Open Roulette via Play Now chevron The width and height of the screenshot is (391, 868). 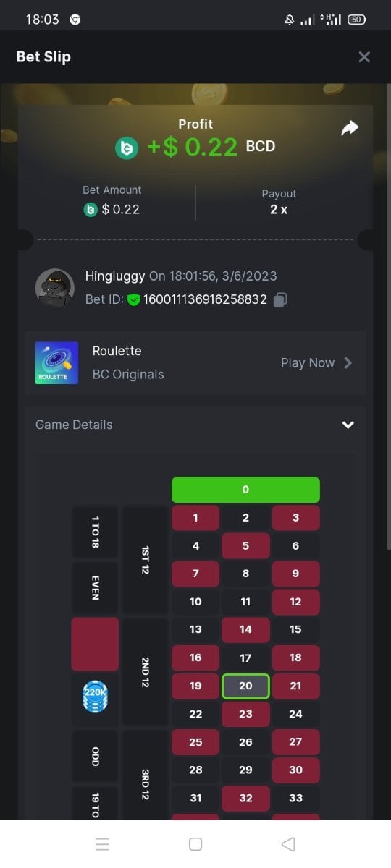tap(348, 363)
